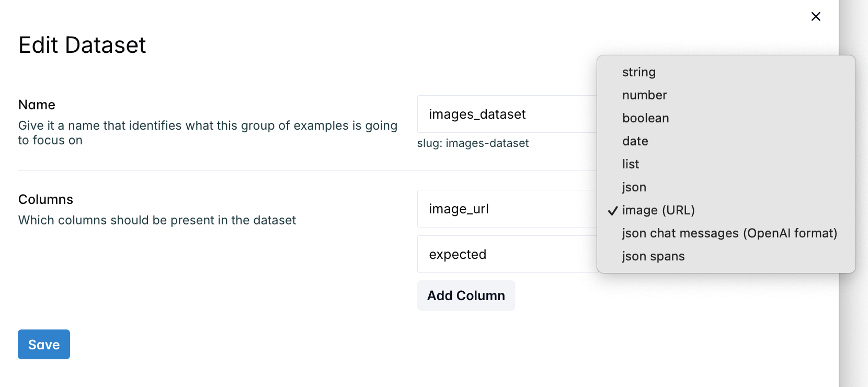Click the Name section label
This screenshot has height=387, width=868.
click(37, 105)
